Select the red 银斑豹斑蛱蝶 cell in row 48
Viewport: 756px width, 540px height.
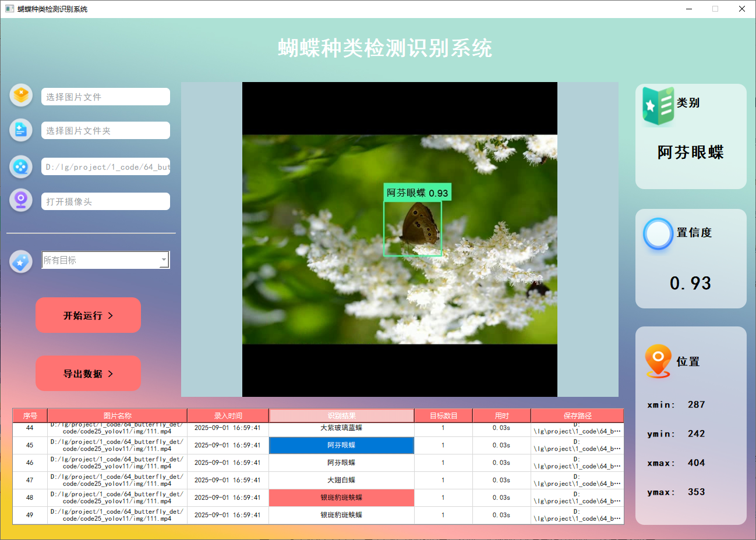(x=341, y=498)
